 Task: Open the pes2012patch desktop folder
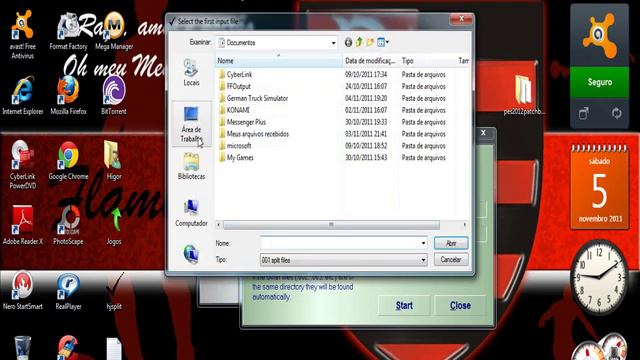point(524,95)
